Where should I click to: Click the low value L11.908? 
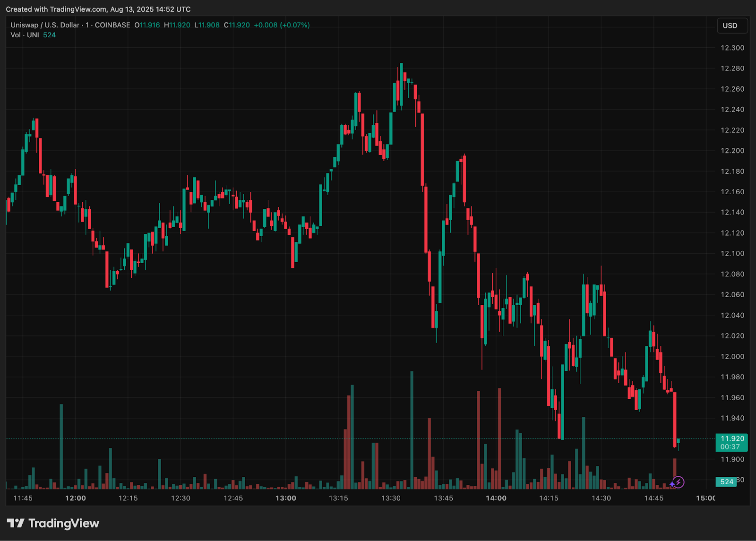(207, 25)
